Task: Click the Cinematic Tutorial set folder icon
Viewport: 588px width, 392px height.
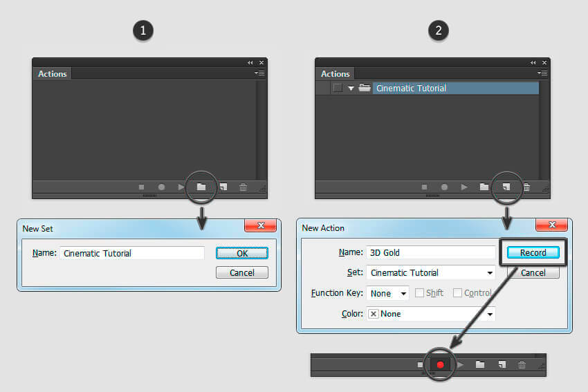Action: [365, 88]
